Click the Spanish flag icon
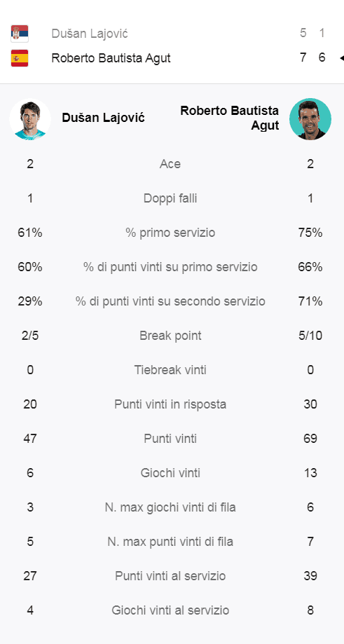This screenshot has width=344, height=644. pos(20,58)
